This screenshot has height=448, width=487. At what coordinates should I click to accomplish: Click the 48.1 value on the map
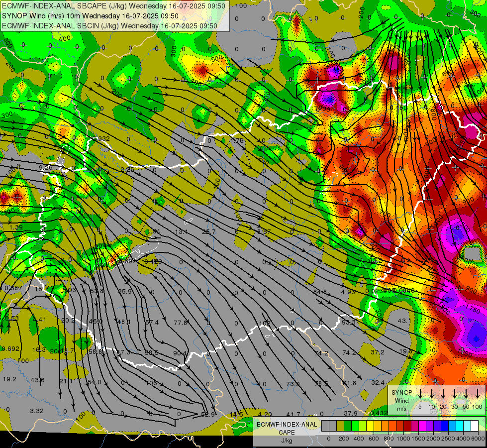123,322
